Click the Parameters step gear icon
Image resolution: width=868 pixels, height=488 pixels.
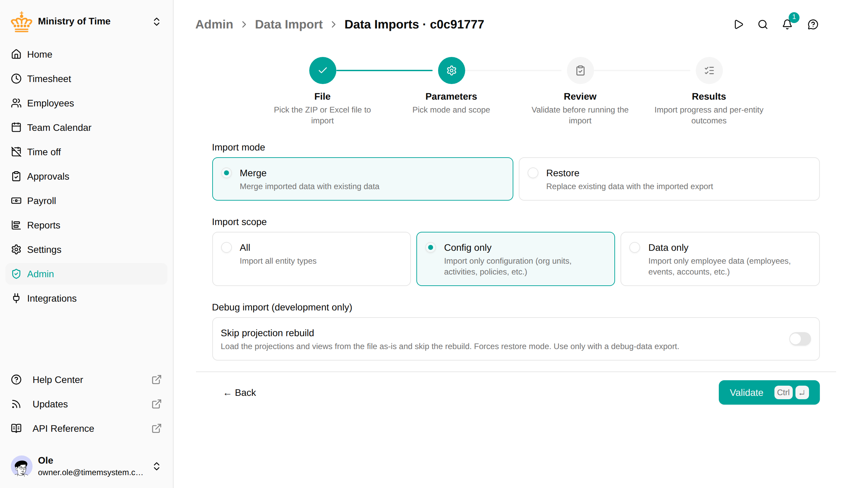tap(451, 70)
